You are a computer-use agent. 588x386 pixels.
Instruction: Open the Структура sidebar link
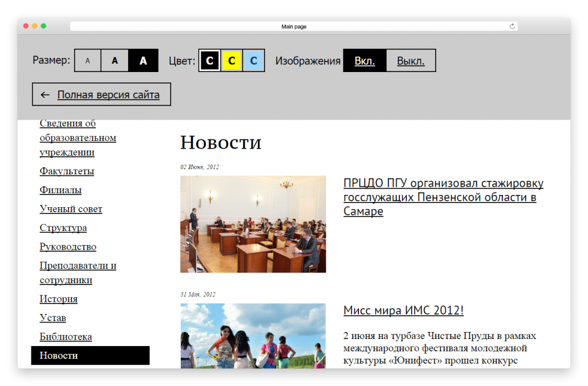63,228
